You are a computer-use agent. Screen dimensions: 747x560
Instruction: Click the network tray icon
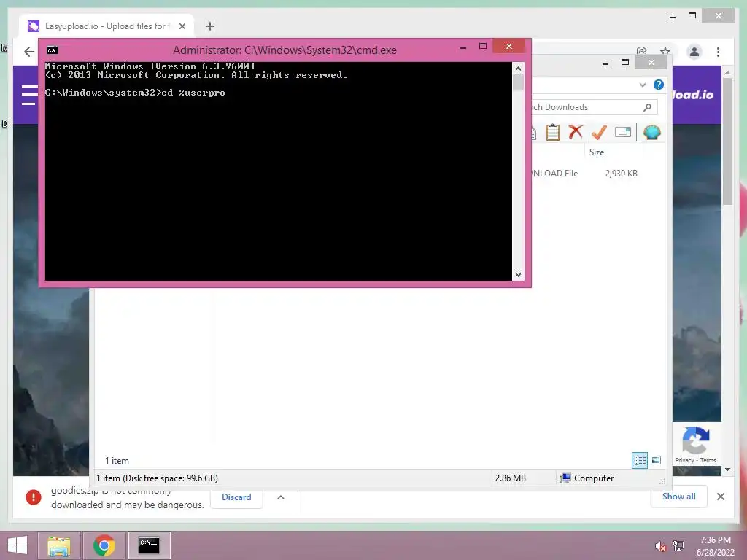pos(678,545)
